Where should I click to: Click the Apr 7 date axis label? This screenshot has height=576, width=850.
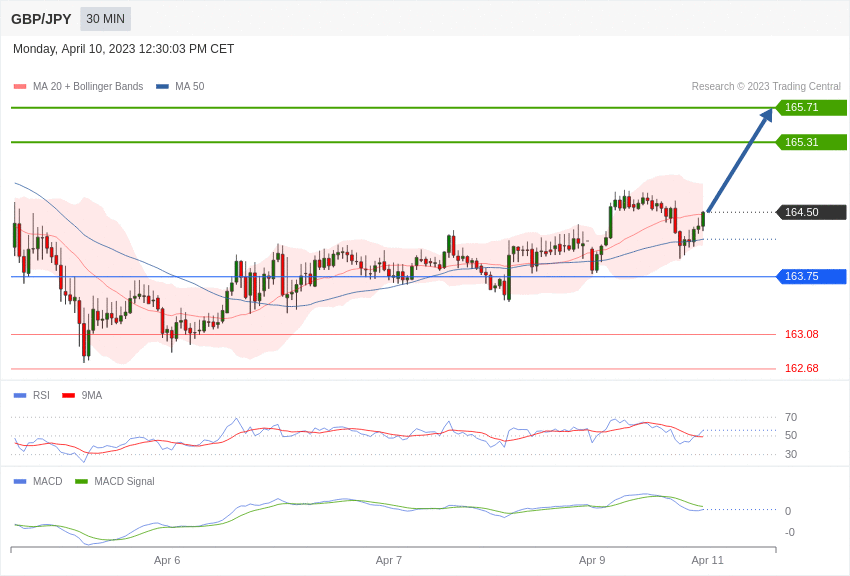pos(389,560)
